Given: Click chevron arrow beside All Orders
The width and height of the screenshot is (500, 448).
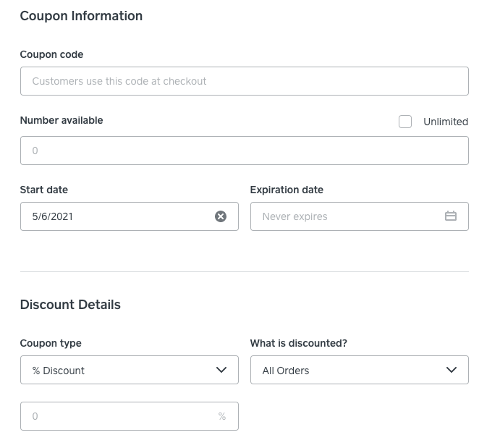Looking at the screenshot, I should (452, 370).
